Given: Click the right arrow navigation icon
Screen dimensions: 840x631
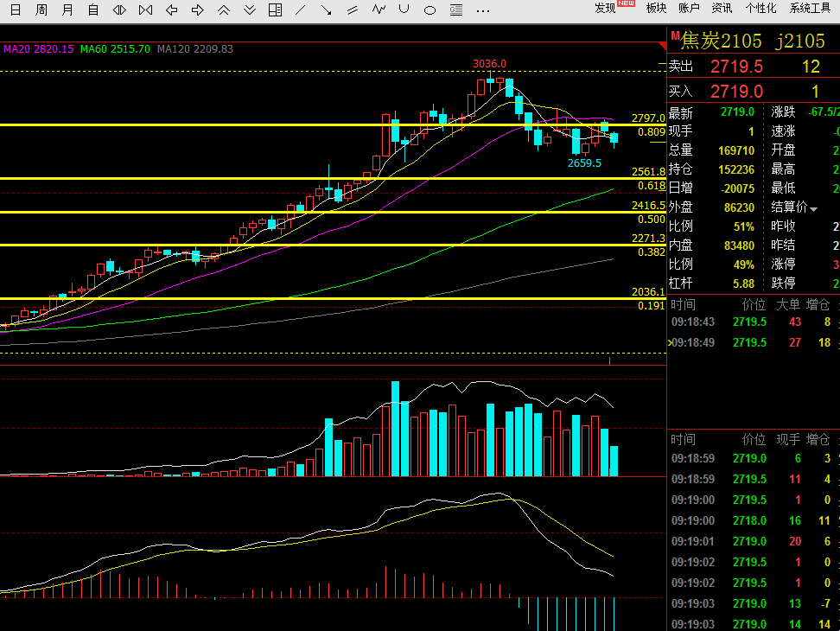Looking at the screenshot, I should 198,10.
